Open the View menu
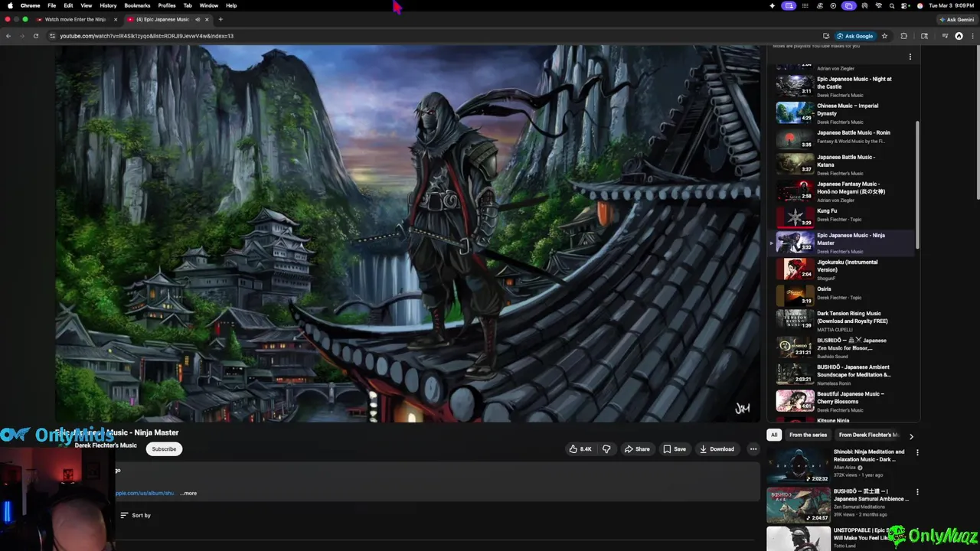 (86, 5)
